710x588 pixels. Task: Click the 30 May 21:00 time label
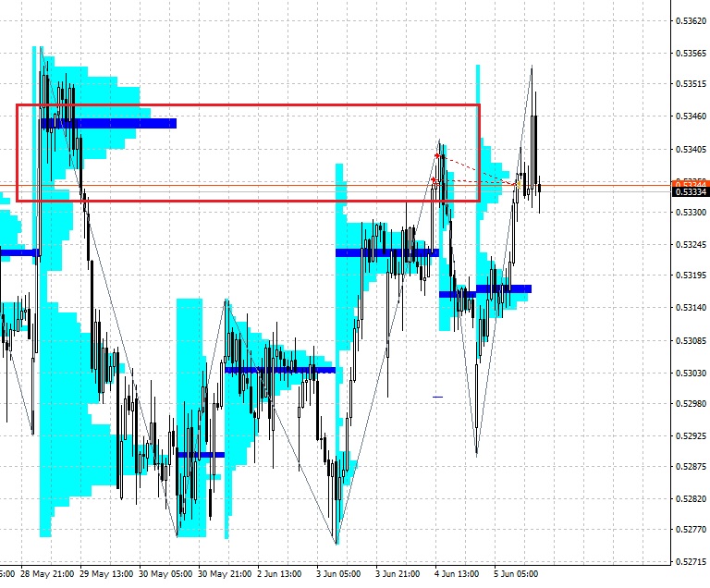pos(225,574)
